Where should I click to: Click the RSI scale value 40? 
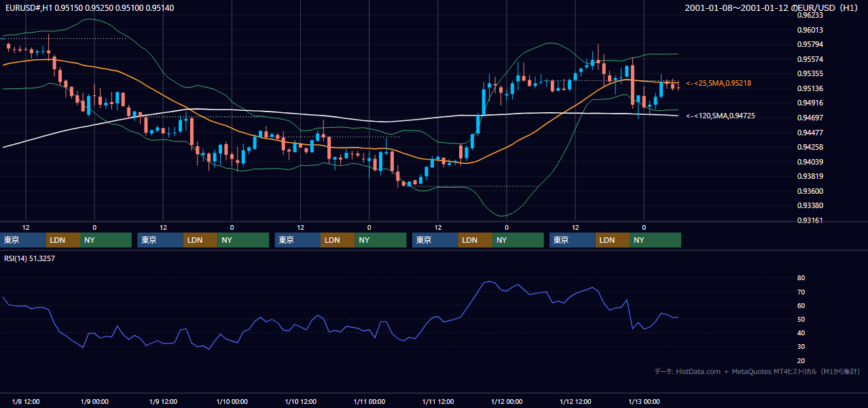[801, 333]
